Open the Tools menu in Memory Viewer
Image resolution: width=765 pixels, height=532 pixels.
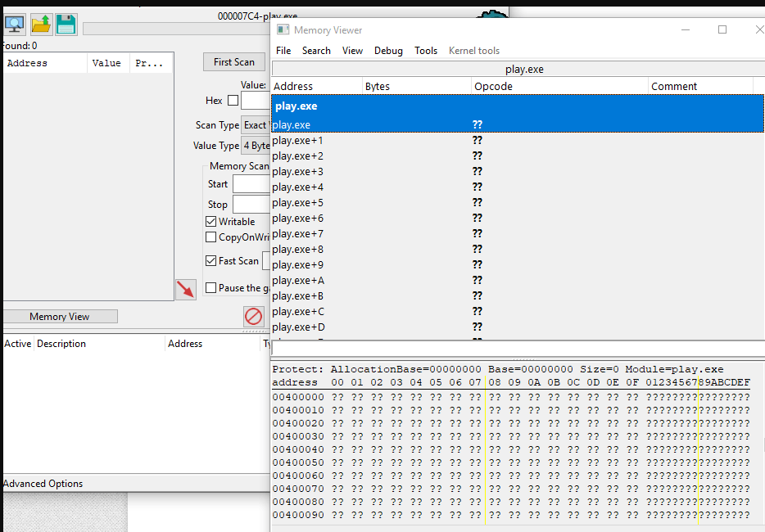click(426, 51)
